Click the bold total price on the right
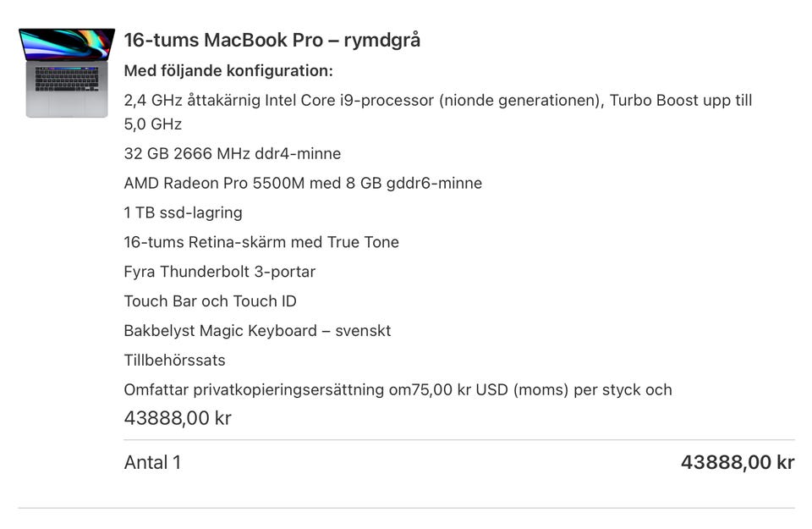Screen dimensions: 812x529 (737, 462)
